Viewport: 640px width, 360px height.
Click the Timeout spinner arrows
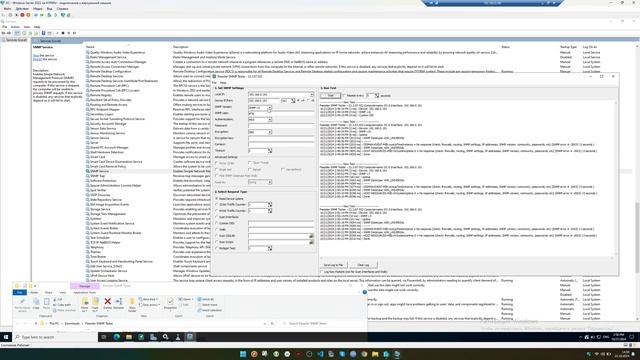pyautogui.click(x=270, y=151)
